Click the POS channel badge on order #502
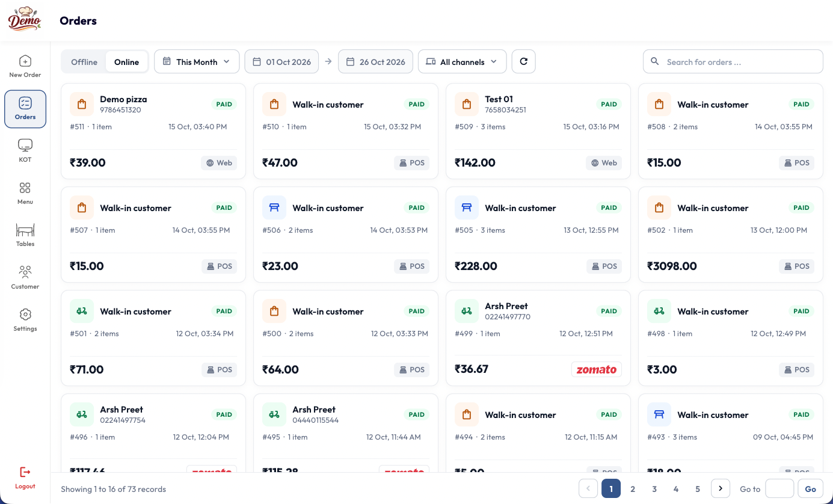833x504 pixels. (796, 266)
